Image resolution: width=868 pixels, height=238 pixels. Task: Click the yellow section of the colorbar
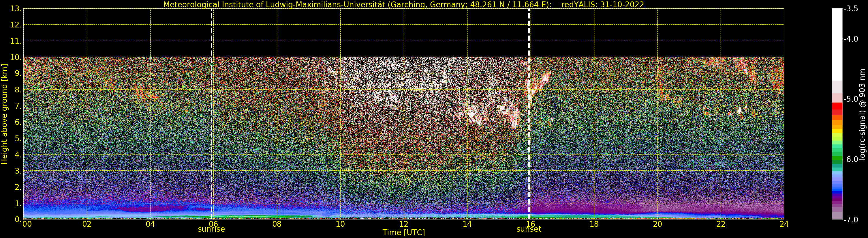pos(837,131)
